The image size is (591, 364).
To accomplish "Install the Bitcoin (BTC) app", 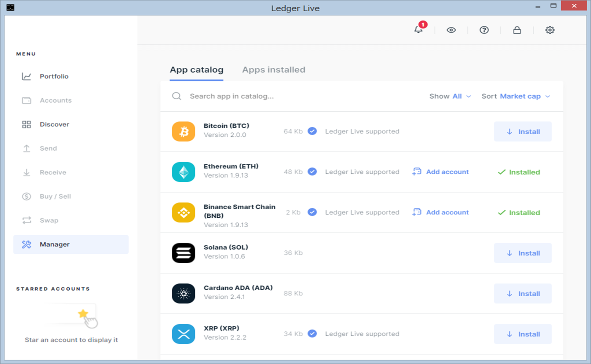I will point(523,132).
